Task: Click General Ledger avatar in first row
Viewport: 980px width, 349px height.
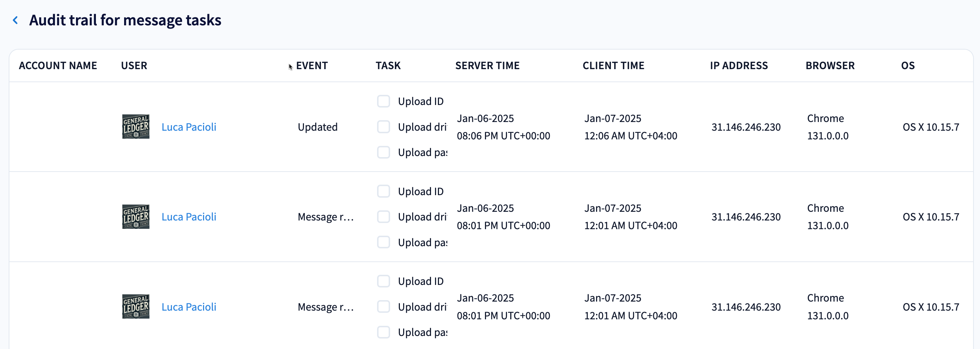Action: pos(135,127)
